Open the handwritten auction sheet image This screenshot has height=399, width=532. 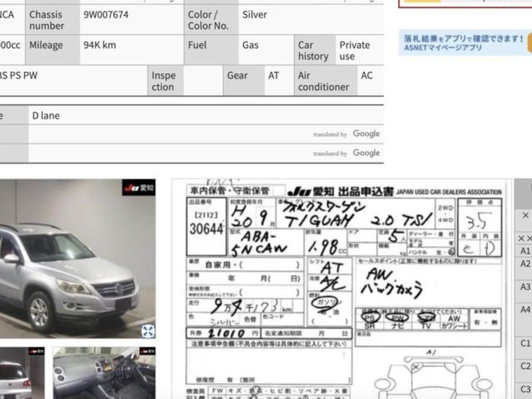[341, 289]
